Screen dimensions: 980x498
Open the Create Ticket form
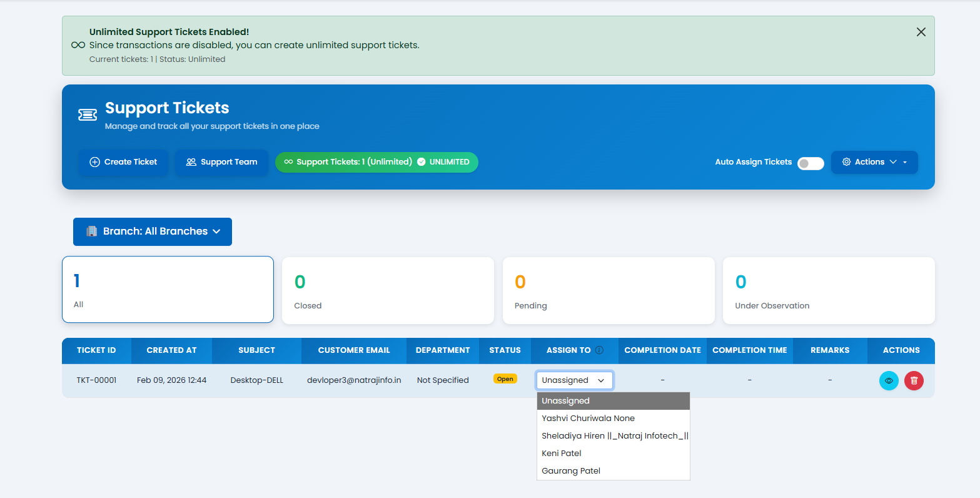[x=123, y=162]
